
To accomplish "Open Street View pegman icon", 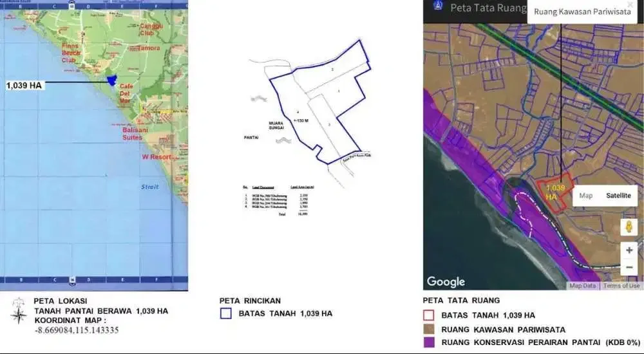I will 629,227.
